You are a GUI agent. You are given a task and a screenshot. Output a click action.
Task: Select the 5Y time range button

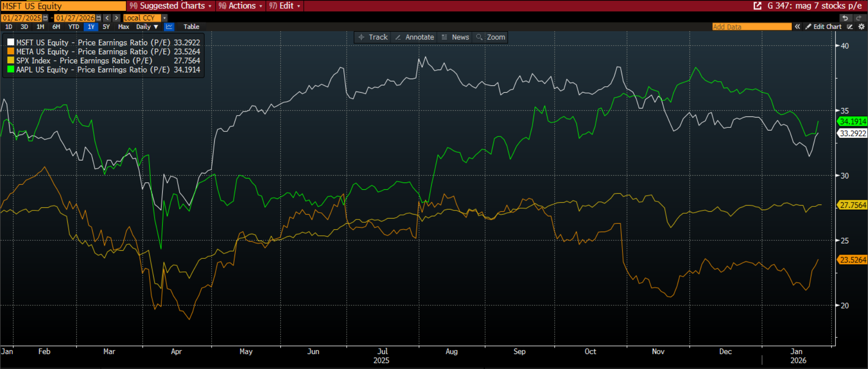coord(106,27)
